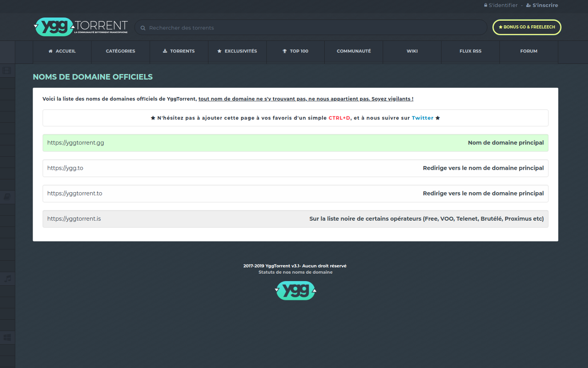Click the Ygg logo in the footer
This screenshot has height=368, width=588.
click(x=295, y=290)
